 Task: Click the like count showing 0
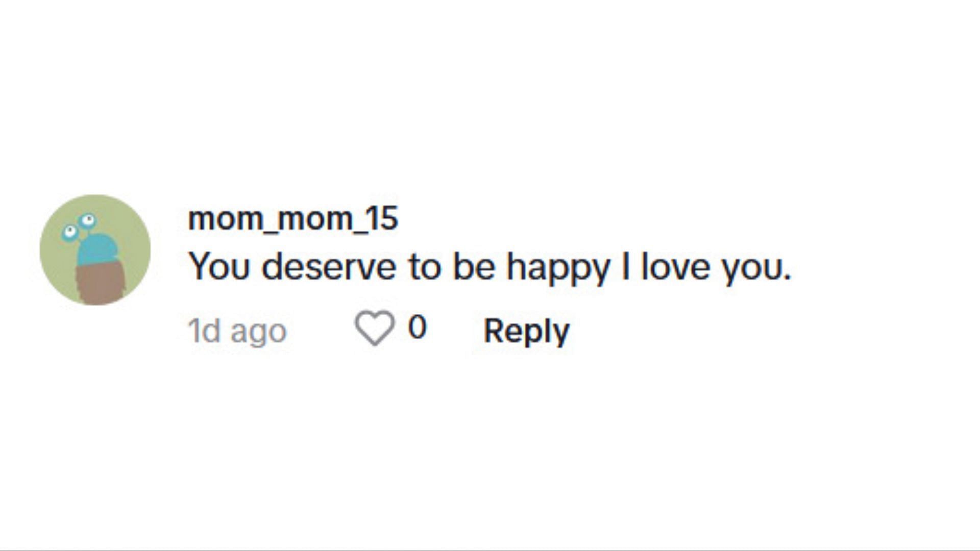click(x=417, y=327)
